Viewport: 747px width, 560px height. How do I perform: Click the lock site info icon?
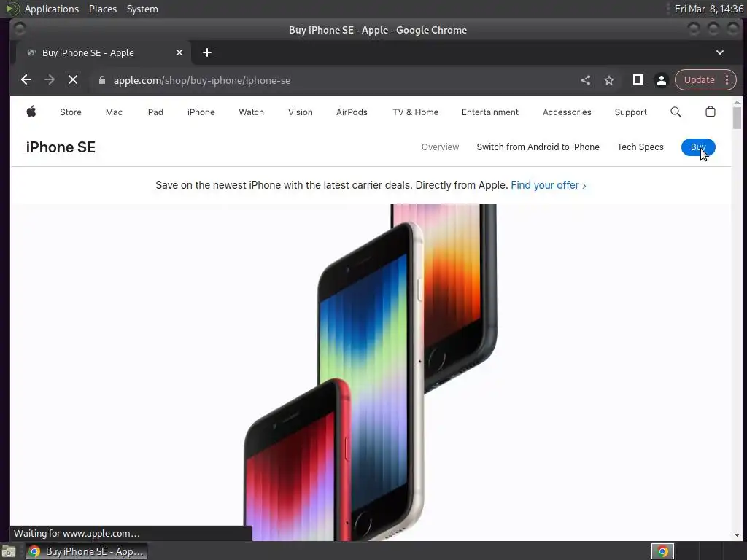[101, 80]
